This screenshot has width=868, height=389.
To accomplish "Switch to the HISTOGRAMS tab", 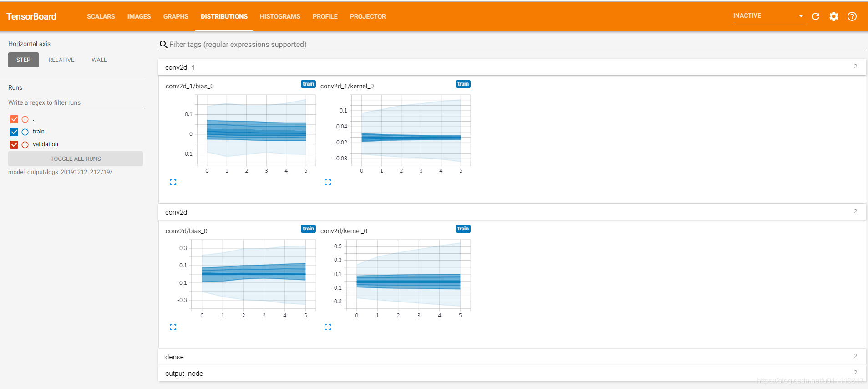I will pos(280,16).
